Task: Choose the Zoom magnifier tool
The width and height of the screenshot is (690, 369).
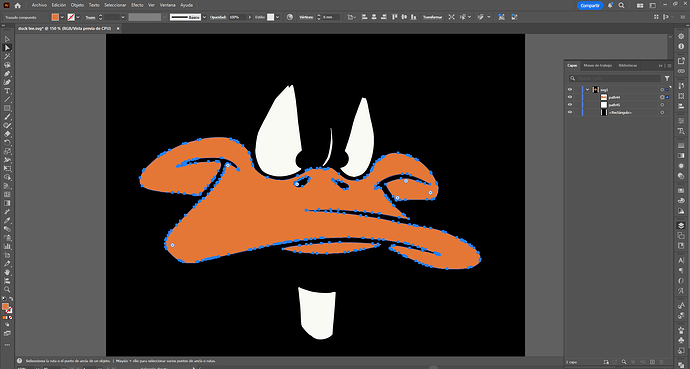Action: (7, 289)
